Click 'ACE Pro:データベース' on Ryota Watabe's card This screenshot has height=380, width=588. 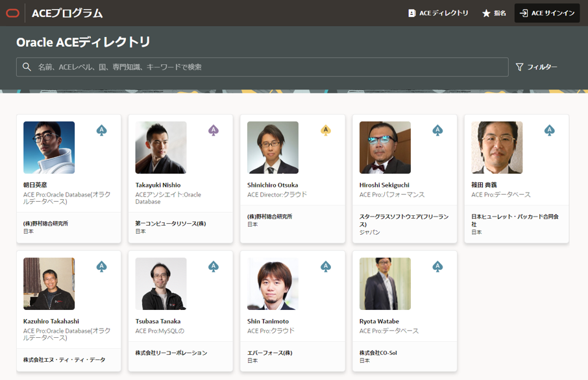(x=389, y=331)
